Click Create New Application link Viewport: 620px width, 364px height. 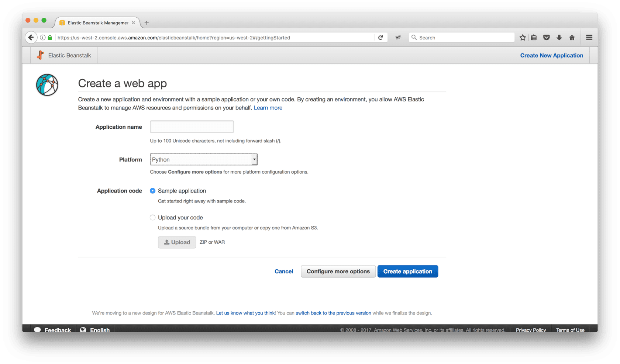552,55
